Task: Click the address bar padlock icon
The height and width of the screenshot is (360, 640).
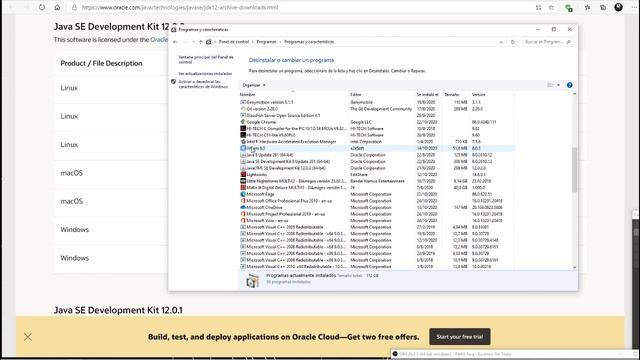Action: click(74, 7)
